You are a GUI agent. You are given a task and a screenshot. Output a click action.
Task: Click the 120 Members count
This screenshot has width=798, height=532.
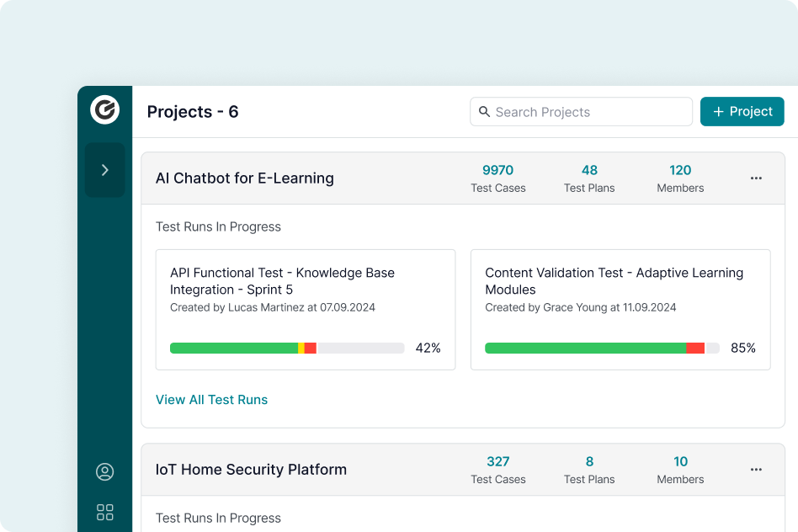pos(680,178)
